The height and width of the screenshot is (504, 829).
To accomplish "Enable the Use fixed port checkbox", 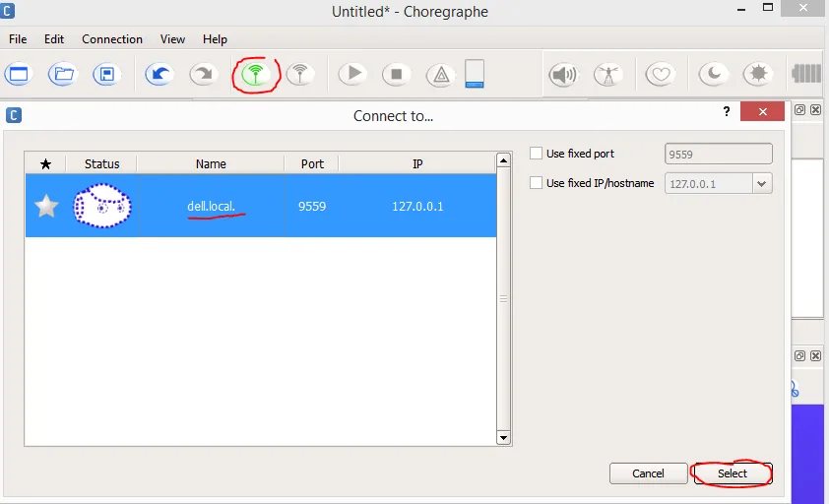I will [x=537, y=154].
